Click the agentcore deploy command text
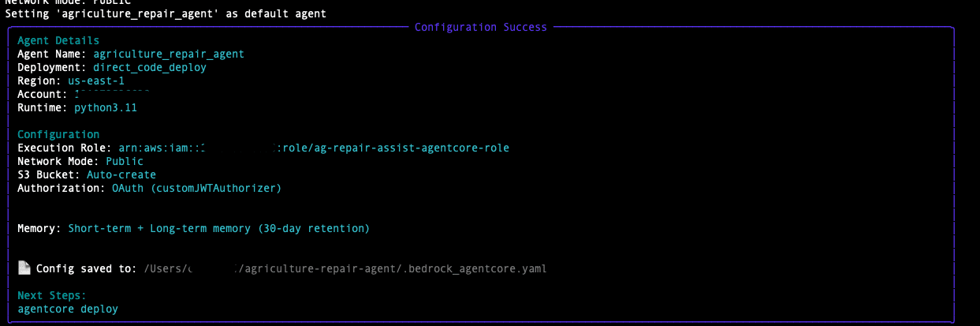The image size is (980, 326). pyautogui.click(x=68, y=309)
